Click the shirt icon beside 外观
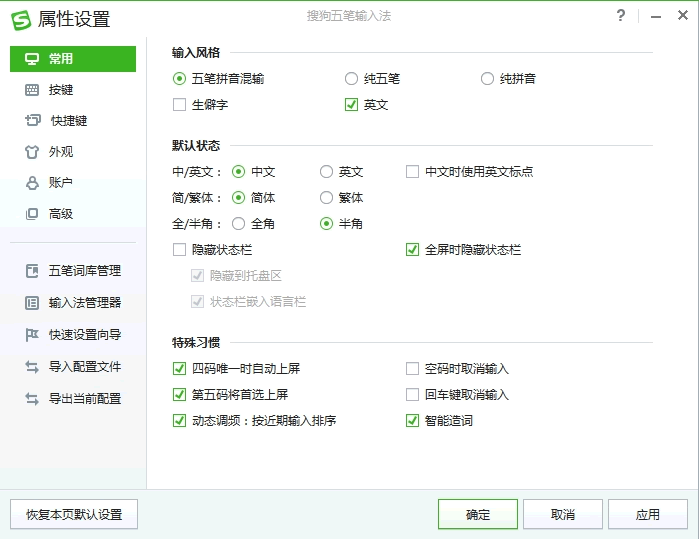The image size is (699, 539). pos(31,152)
